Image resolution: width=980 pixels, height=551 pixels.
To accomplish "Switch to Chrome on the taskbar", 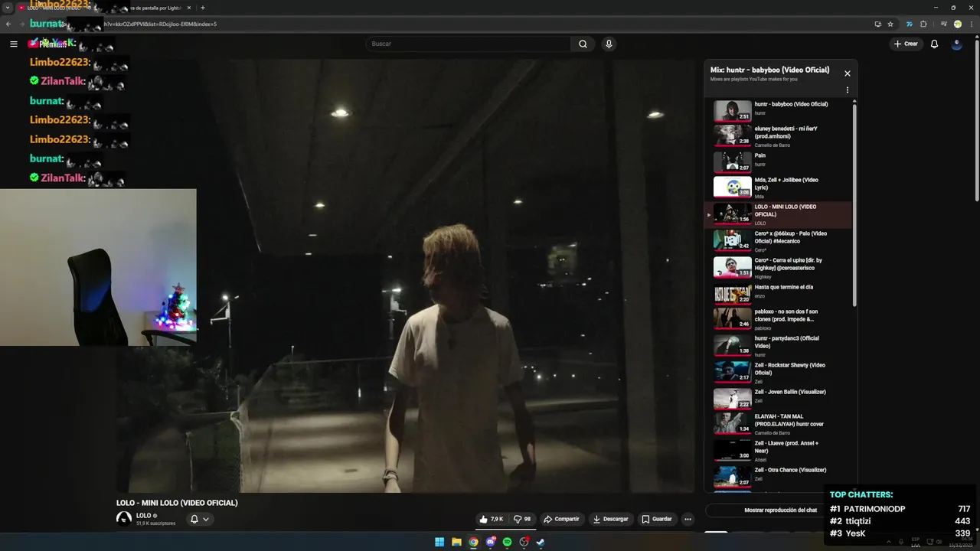I will tap(473, 542).
